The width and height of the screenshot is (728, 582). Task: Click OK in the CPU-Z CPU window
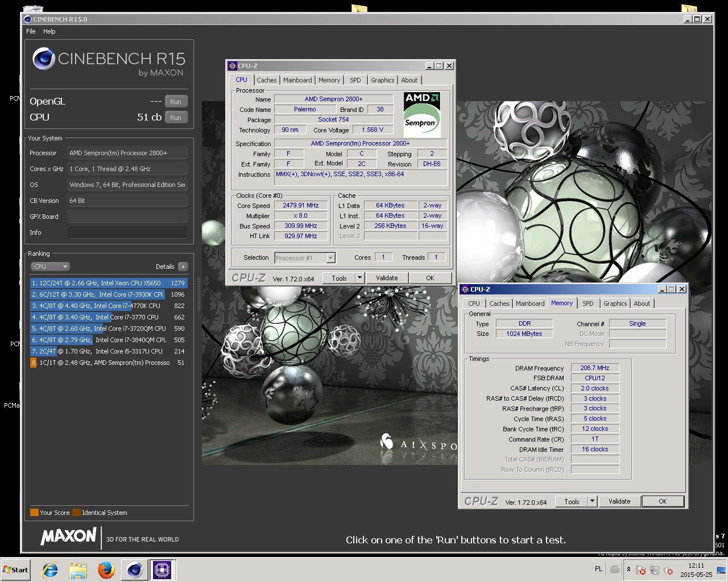click(430, 278)
